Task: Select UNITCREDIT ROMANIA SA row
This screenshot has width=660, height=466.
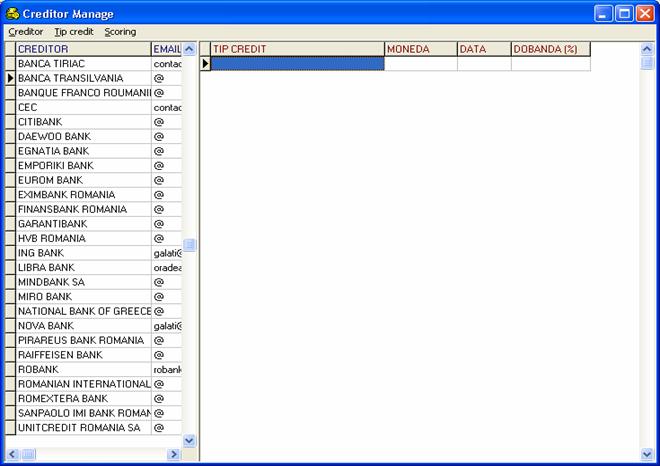Action: (83, 428)
